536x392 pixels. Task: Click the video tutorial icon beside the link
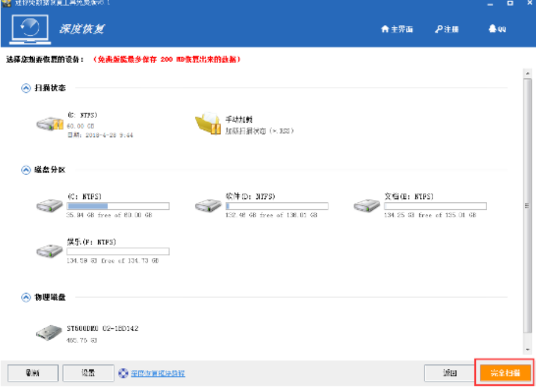click(123, 374)
